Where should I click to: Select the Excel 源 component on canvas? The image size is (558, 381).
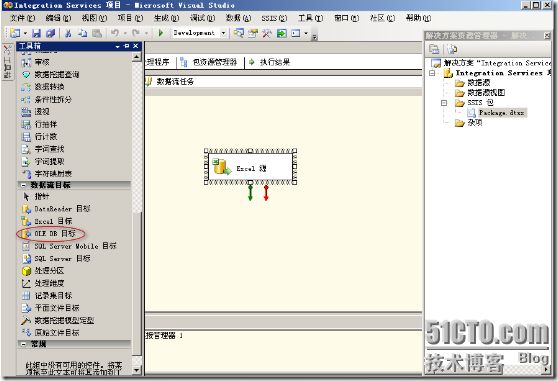[251, 167]
